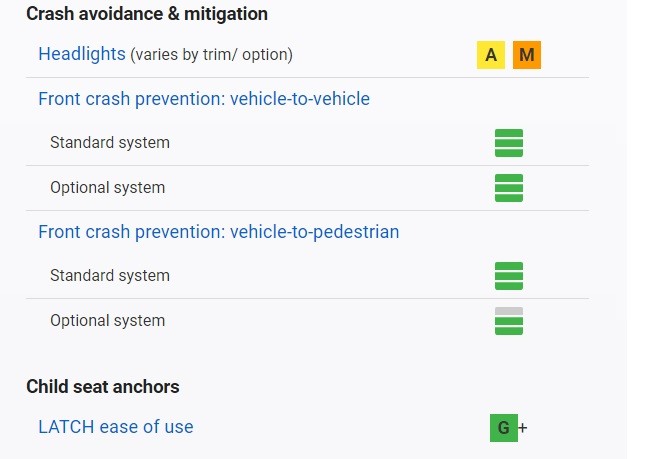This screenshot has height=459, width=648.
Task: Click the orange M headlights rating badge
Action: point(526,55)
